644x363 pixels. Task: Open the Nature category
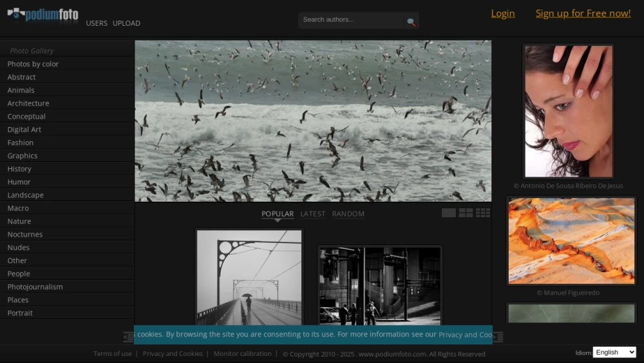[x=67, y=222]
